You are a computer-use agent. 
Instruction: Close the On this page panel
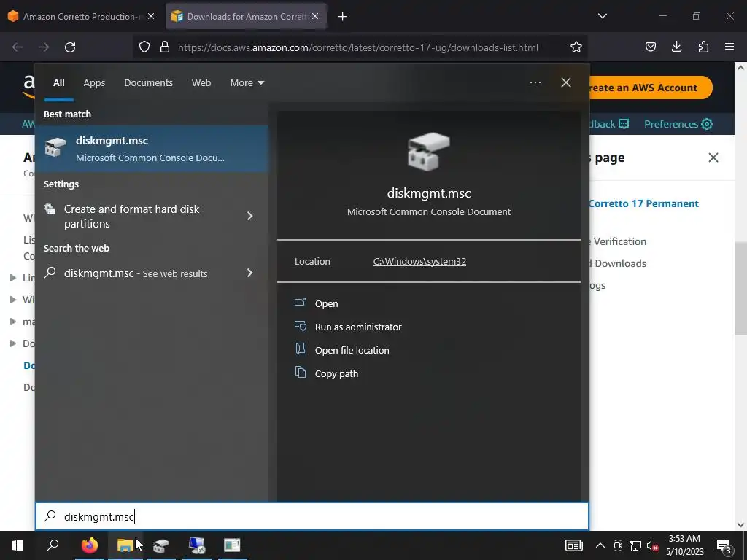pyautogui.click(x=713, y=157)
